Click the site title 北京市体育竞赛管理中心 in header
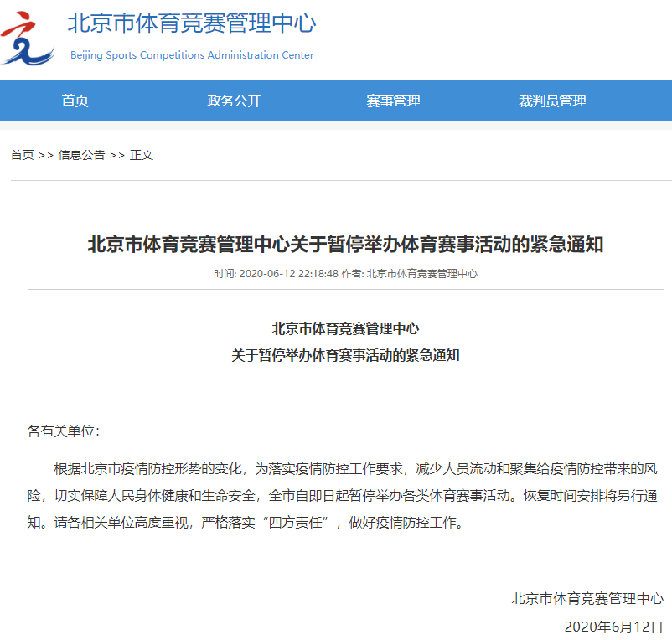Screen dimensions: 672x640 [x=192, y=23]
